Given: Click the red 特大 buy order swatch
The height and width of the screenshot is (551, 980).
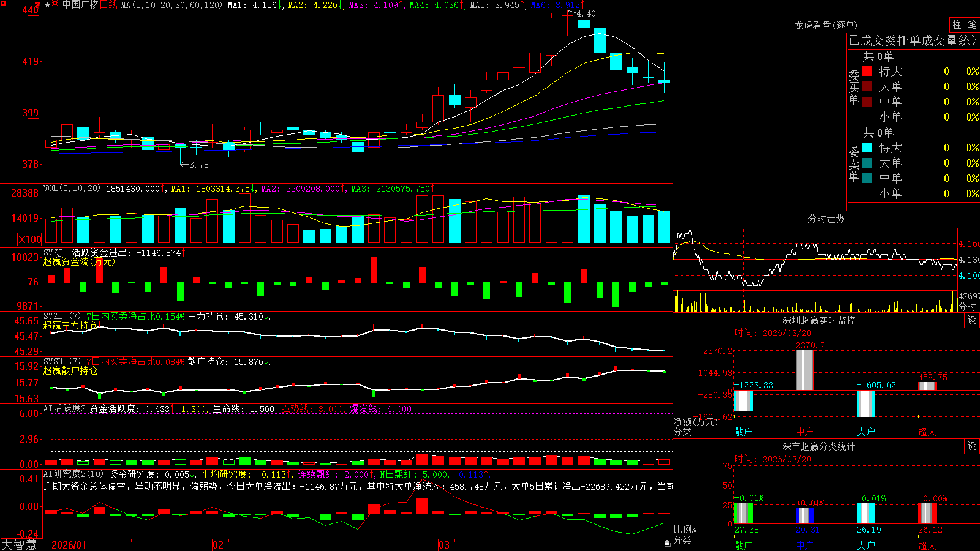Looking at the screenshot, I should click(867, 71).
